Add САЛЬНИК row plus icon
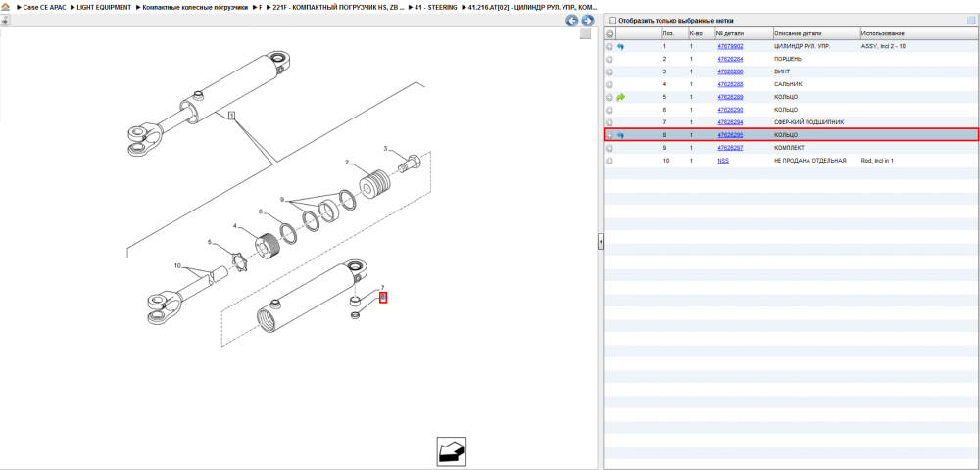Image resolution: width=980 pixels, height=470 pixels. 610,84
